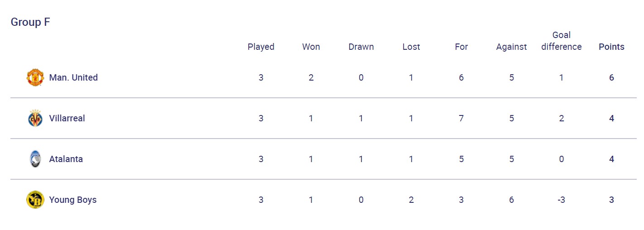Click the Against column header
This screenshot has width=644, height=230.
pyautogui.click(x=511, y=47)
